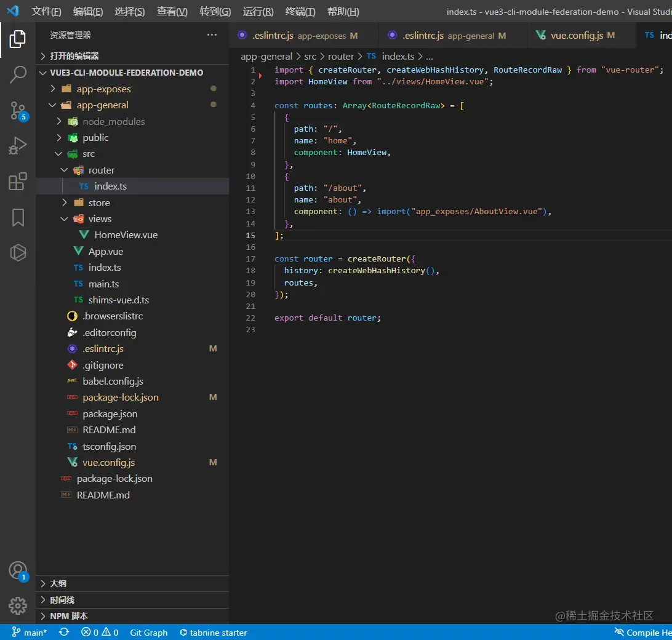The height and width of the screenshot is (640, 672).
Task: Expand the public folder
Action: coord(132,138)
